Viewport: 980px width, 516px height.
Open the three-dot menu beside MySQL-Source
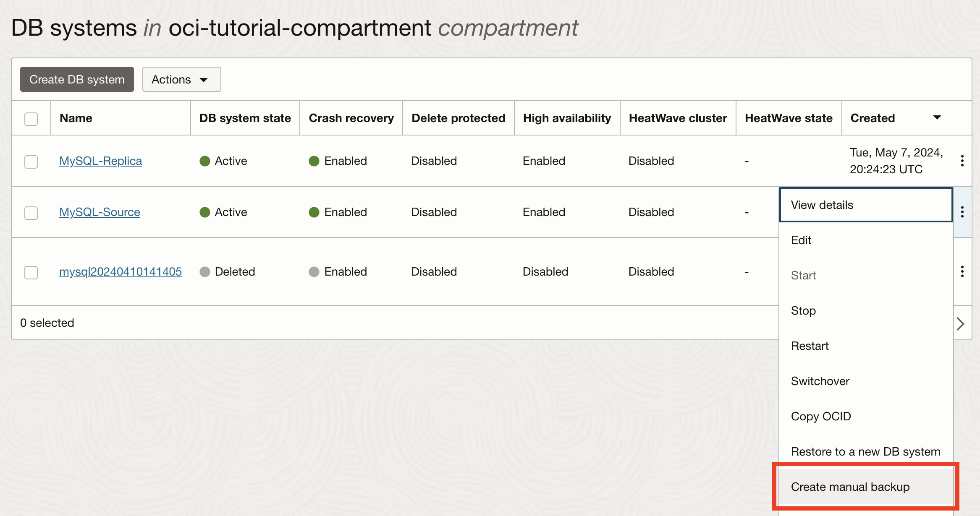(962, 212)
